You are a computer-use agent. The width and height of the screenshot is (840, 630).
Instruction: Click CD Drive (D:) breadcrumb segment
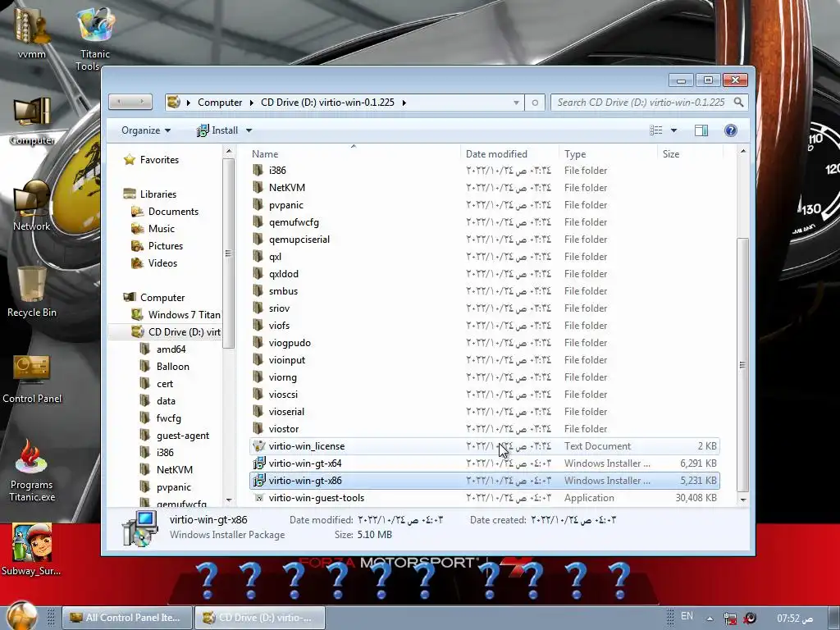pyautogui.click(x=327, y=103)
